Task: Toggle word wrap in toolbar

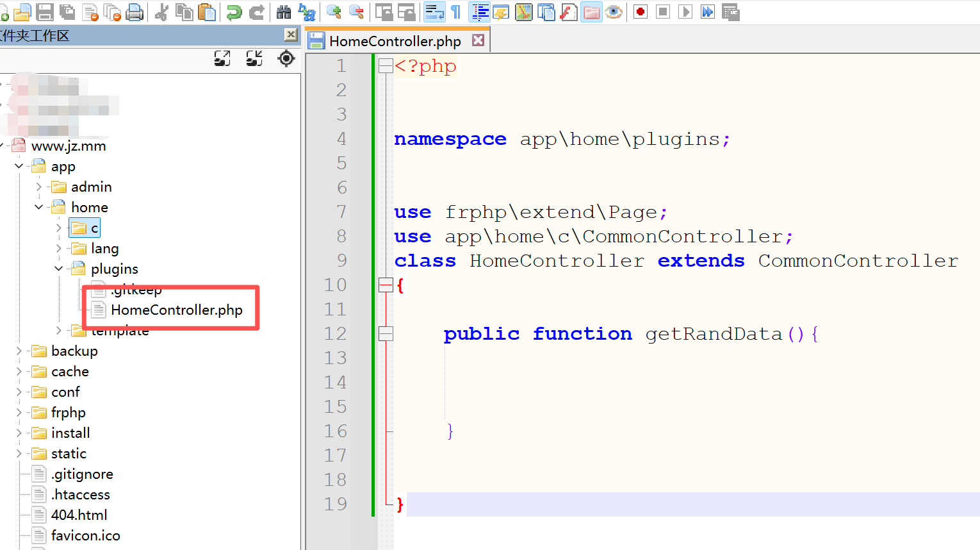Action: point(434,12)
